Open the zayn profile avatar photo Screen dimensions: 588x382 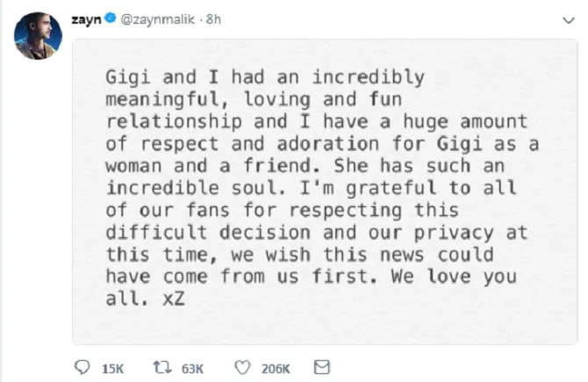36,37
